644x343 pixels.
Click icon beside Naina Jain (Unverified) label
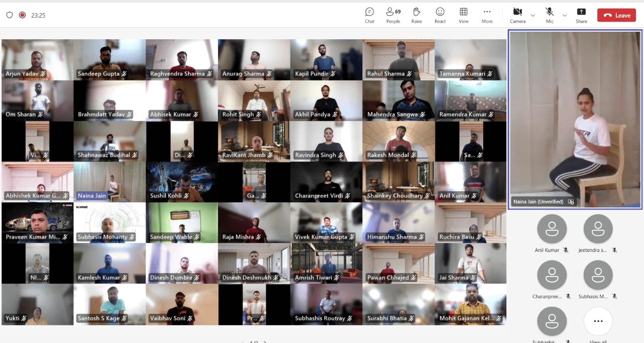pyautogui.click(x=571, y=202)
